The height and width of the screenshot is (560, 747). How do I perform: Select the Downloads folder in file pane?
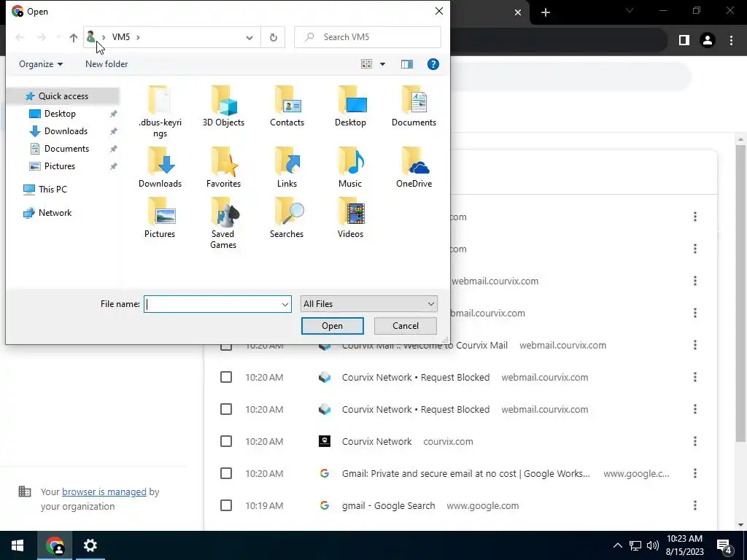(x=160, y=168)
